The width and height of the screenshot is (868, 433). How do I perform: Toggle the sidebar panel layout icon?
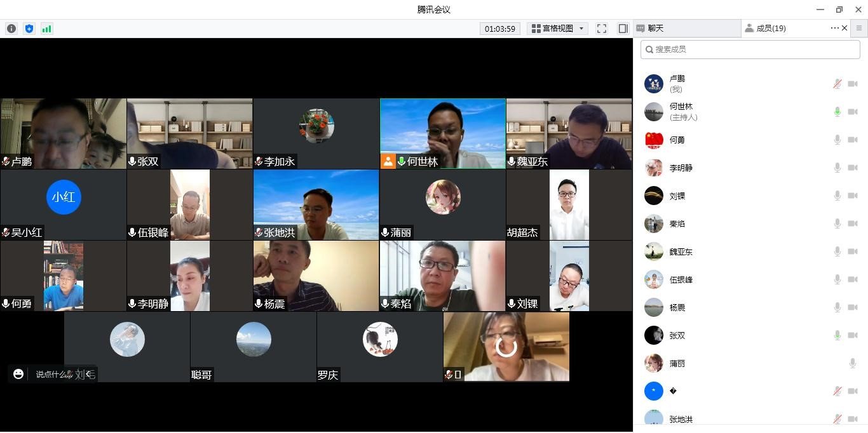click(623, 29)
